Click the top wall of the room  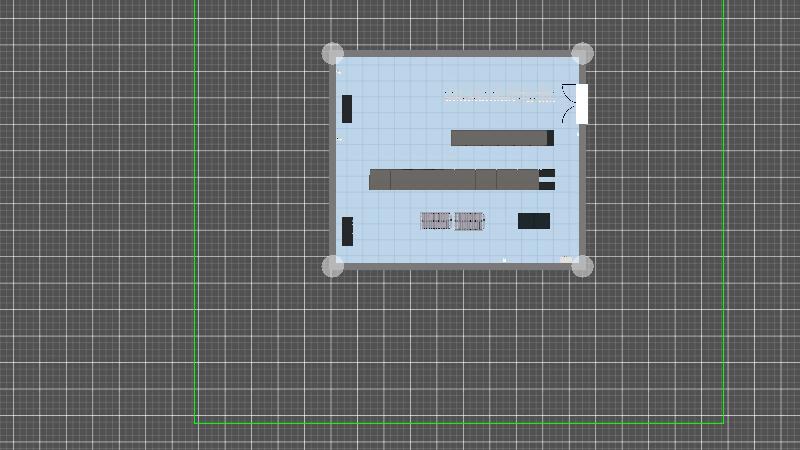click(x=457, y=53)
